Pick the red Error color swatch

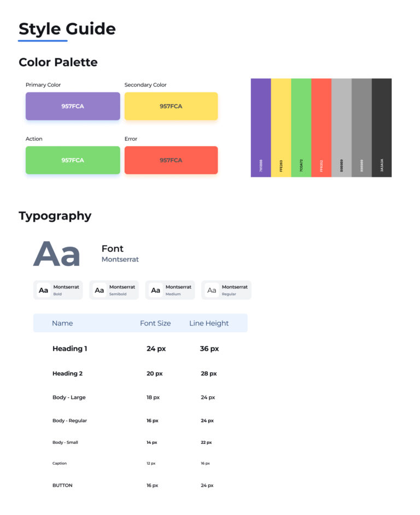pyautogui.click(x=171, y=160)
